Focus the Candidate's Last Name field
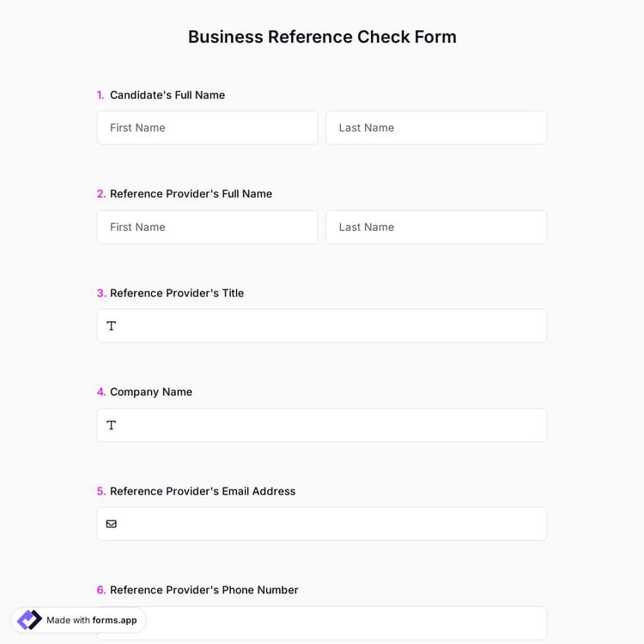The width and height of the screenshot is (644, 644). [436, 128]
